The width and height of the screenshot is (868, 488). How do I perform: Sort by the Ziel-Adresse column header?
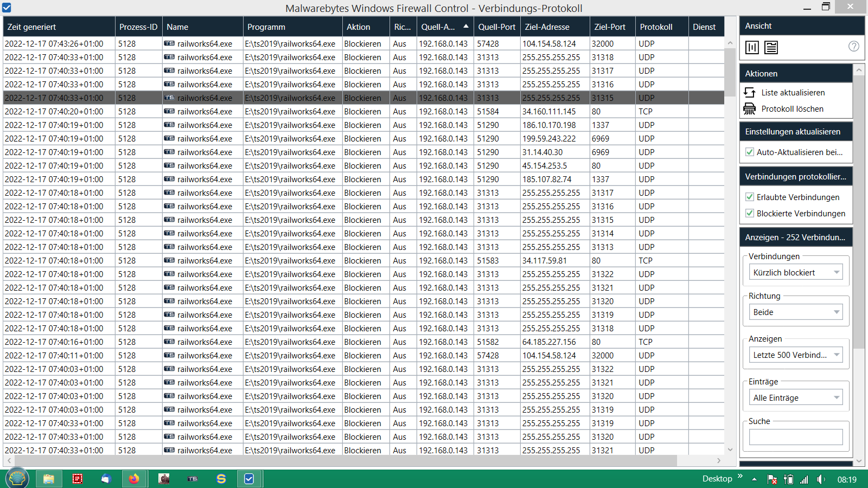555,27
